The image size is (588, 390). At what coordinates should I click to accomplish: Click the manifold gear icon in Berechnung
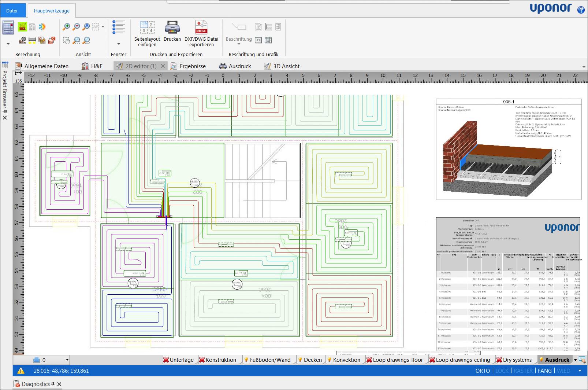[x=22, y=40]
